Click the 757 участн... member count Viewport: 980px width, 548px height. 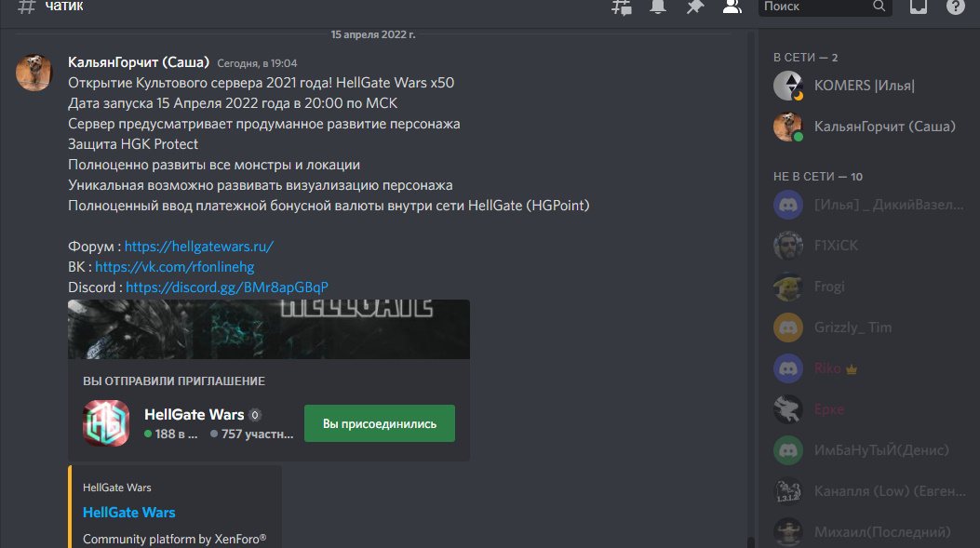pyautogui.click(x=252, y=434)
